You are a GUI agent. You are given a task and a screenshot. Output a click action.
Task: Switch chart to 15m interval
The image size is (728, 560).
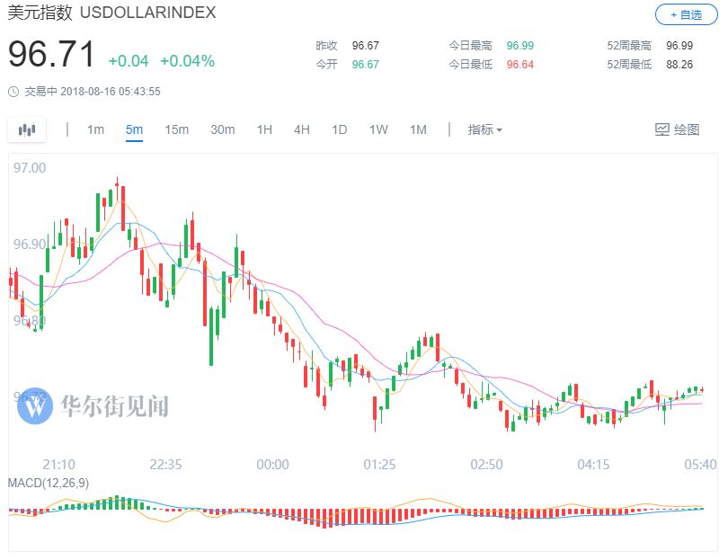[x=176, y=129]
